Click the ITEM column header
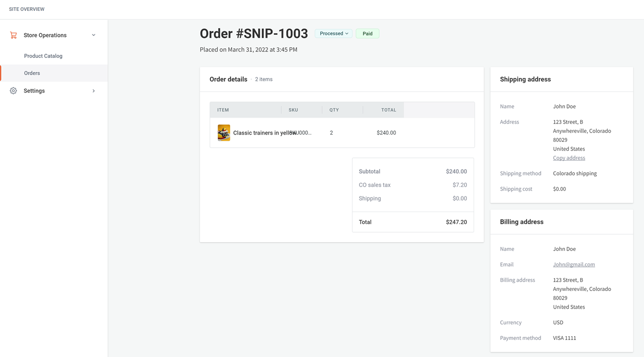 click(223, 110)
